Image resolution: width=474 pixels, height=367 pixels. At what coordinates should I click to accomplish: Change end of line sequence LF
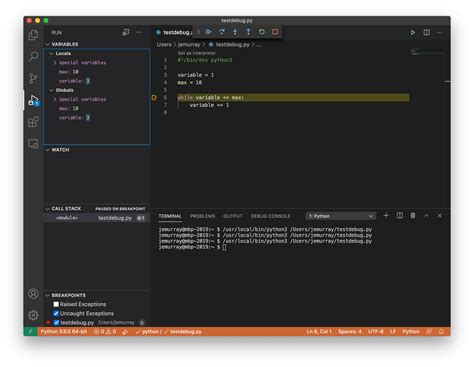393,331
